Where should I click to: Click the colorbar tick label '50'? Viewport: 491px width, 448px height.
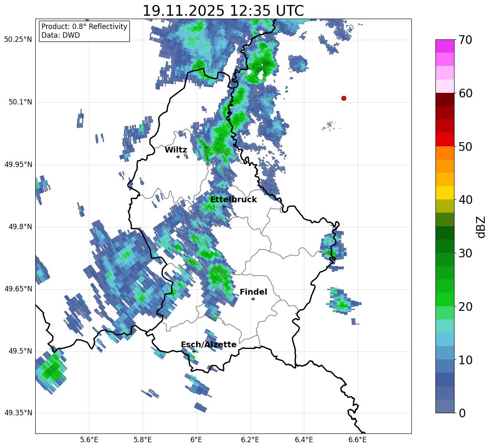coord(465,146)
